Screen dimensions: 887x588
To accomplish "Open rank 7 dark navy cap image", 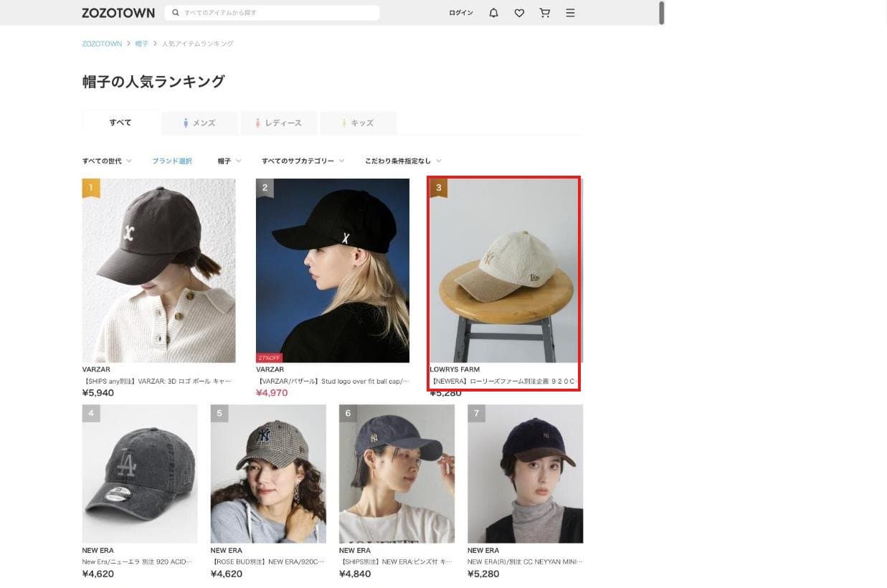I will 525,474.
